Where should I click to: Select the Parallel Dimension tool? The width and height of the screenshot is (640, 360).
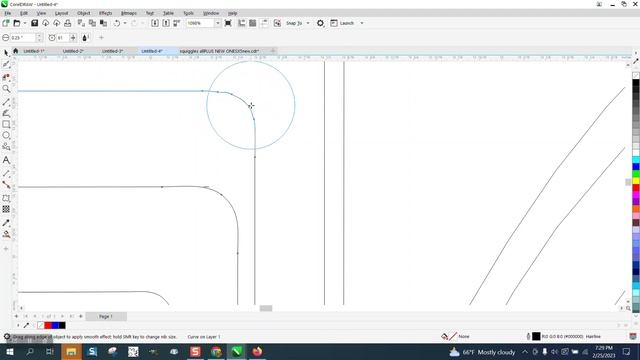[x=6, y=173]
